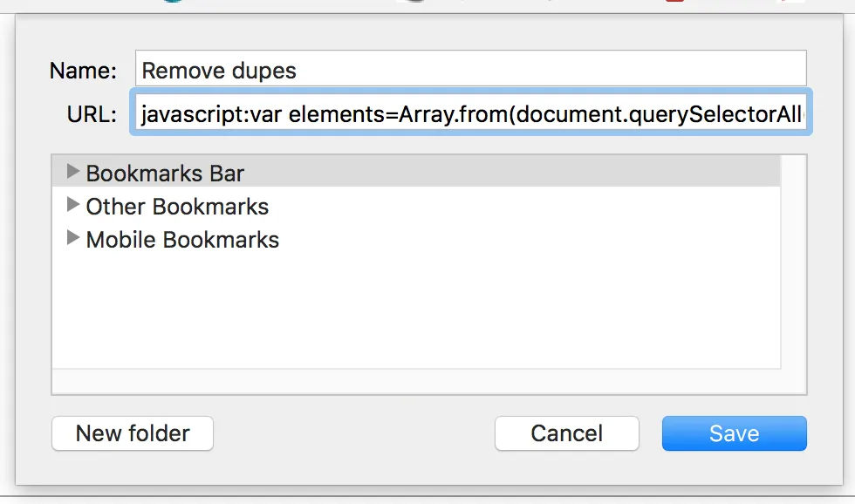Viewport: 855px width, 504px height.
Task: Create a new folder
Action: point(132,433)
